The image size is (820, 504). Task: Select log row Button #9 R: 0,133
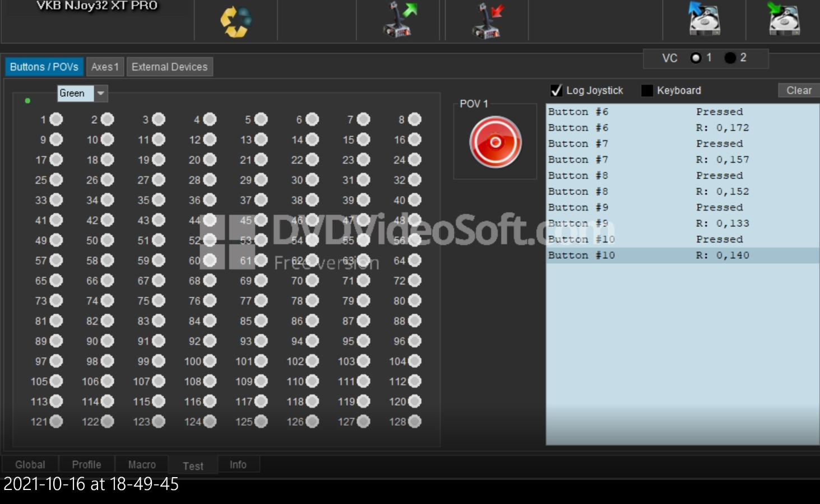point(683,223)
